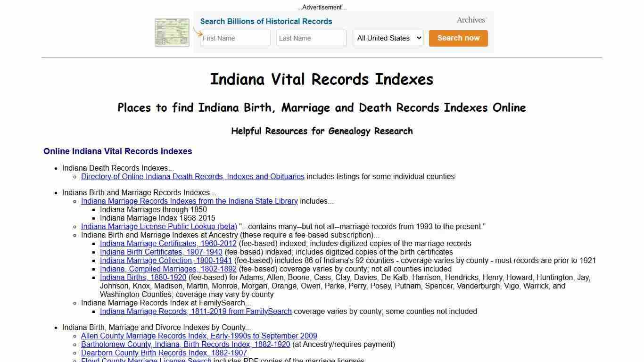
Task: Click the Archives logo in the ad banner
Action: (471, 20)
